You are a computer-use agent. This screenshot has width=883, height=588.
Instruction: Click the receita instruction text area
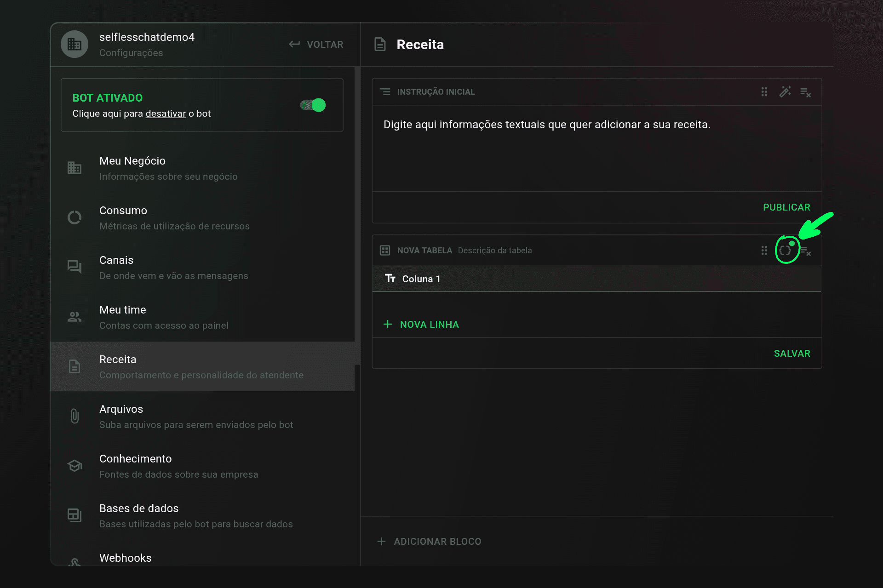[x=597, y=148]
